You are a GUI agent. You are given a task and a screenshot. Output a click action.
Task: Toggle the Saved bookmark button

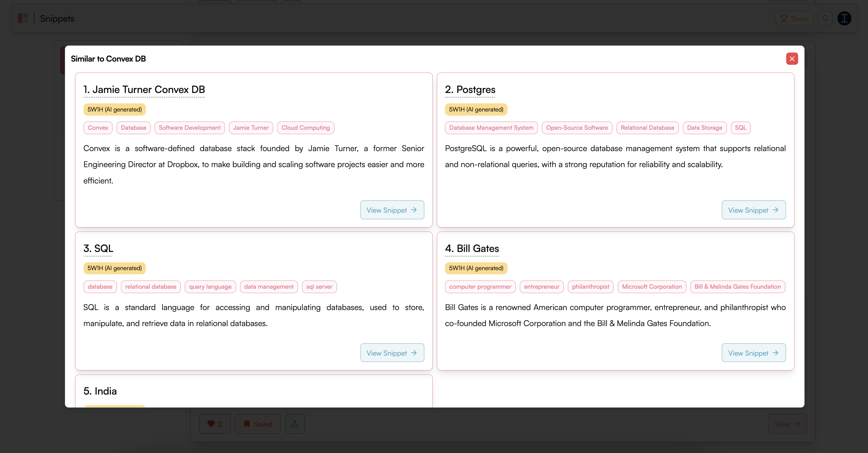(258, 424)
